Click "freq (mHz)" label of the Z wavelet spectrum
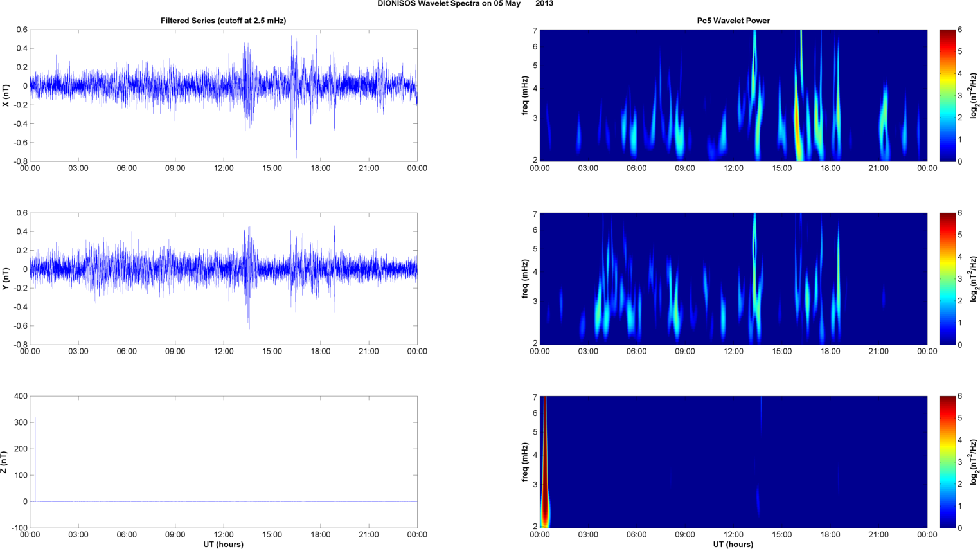The height and width of the screenshot is (549, 980). pyautogui.click(x=525, y=462)
